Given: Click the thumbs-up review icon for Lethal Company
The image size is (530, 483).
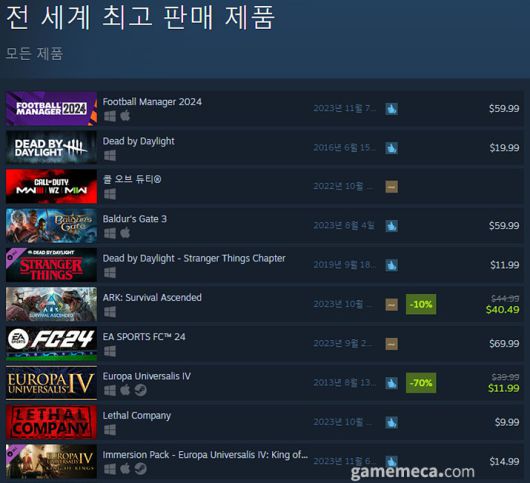Looking at the screenshot, I should tap(391, 422).
